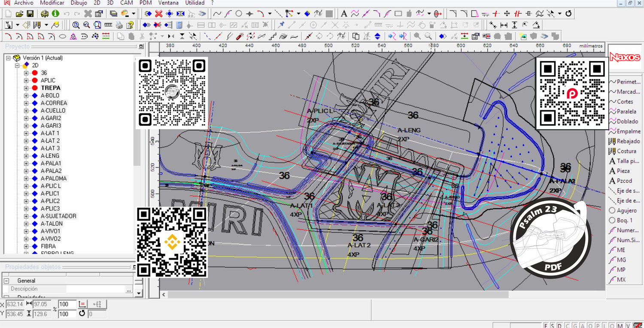
Task: Select the vertical dimension tool
Action: tap(514, 25)
